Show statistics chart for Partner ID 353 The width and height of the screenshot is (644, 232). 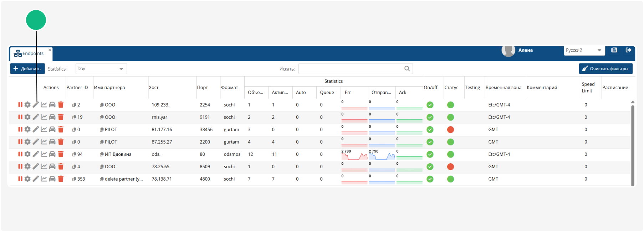[44, 179]
